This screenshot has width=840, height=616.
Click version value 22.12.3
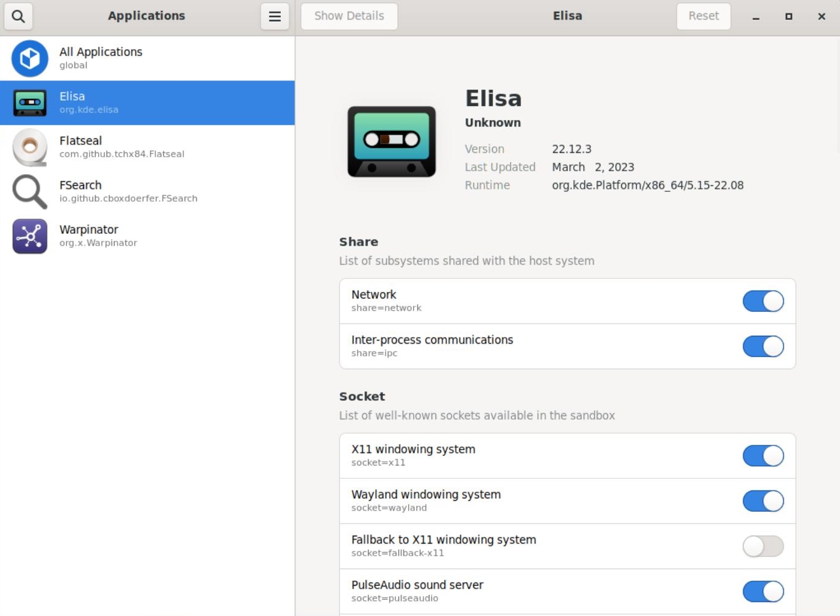[x=571, y=149]
